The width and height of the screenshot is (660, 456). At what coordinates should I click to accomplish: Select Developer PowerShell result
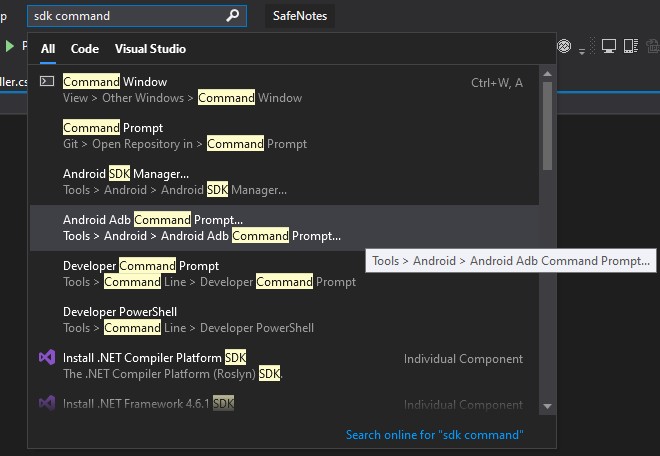285,320
